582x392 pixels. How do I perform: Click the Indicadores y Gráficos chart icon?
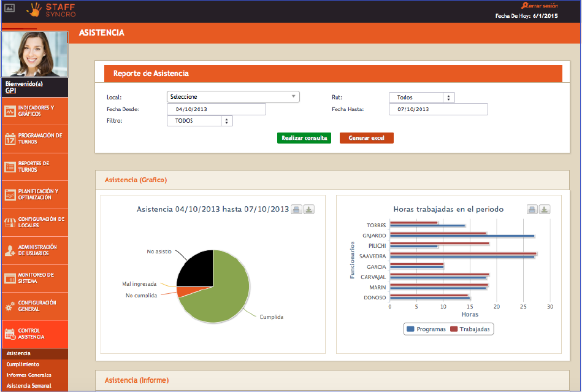coord(10,112)
